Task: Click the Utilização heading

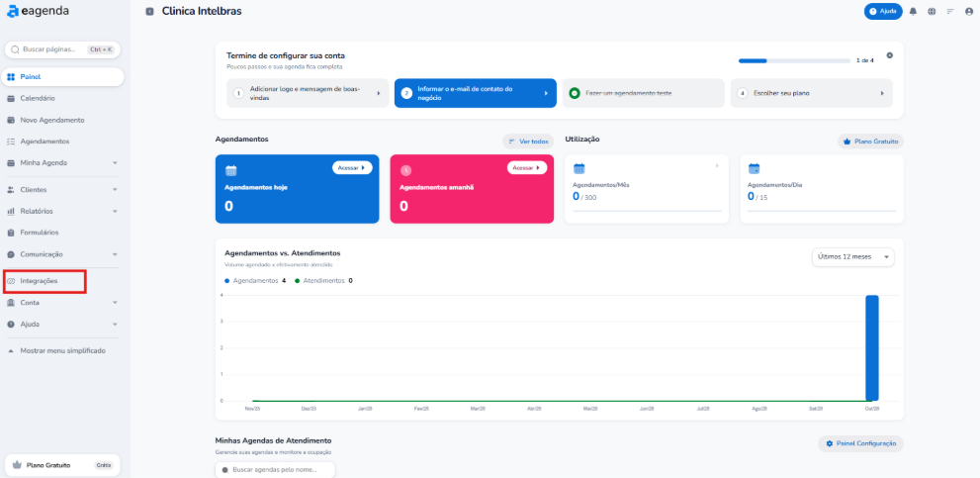Action: tap(582, 139)
